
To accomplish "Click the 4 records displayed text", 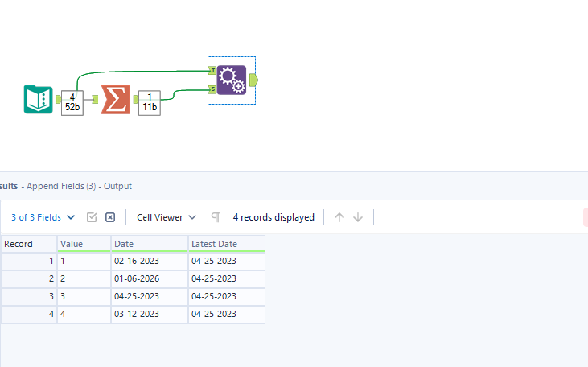I will point(273,217).
